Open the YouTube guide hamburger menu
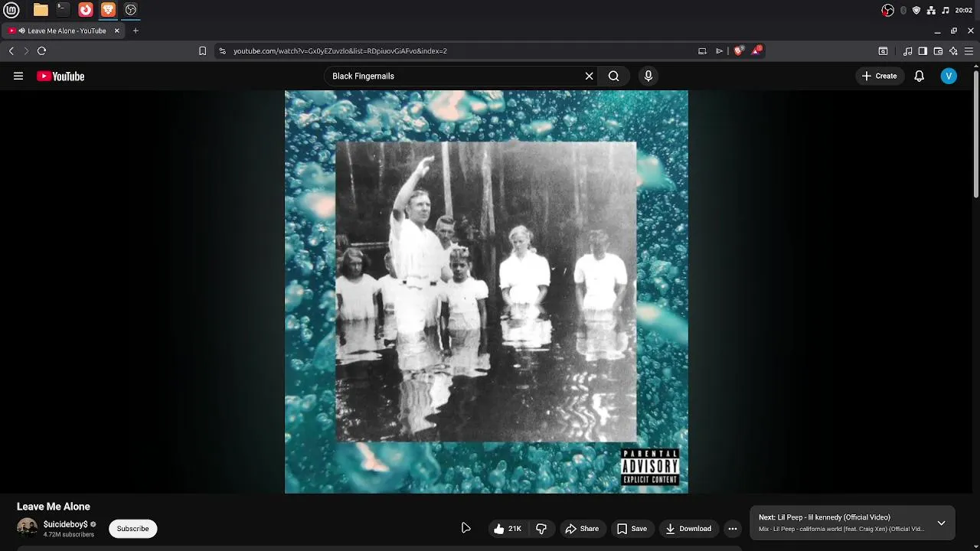 (18, 76)
